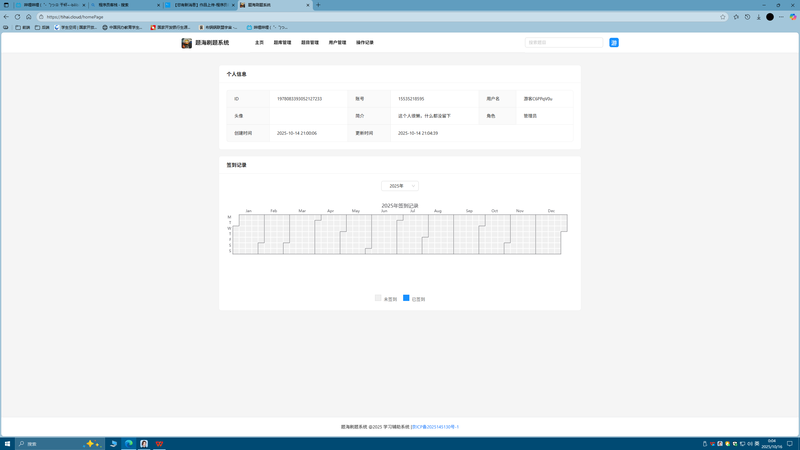The height and width of the screenshot is (450, 800).
Task: Click the ICP备 record link in footer
Action: tap(435, 427)
